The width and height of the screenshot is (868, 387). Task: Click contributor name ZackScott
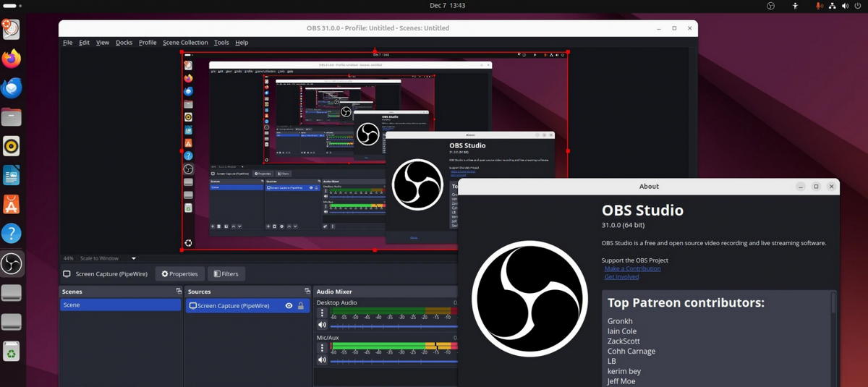pos(624,341)
